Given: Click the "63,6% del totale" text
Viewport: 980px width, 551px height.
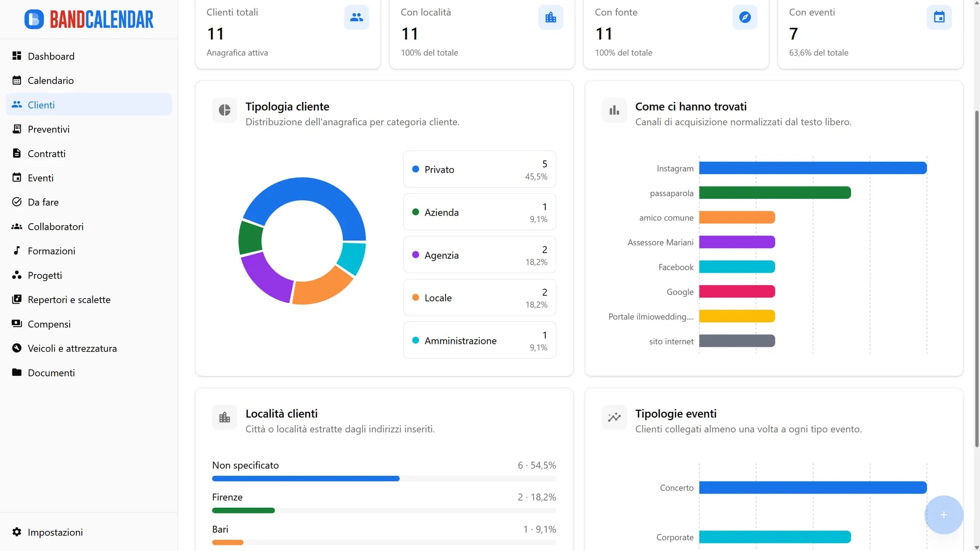Looking at the screenshot, I should tap(819, 53).
